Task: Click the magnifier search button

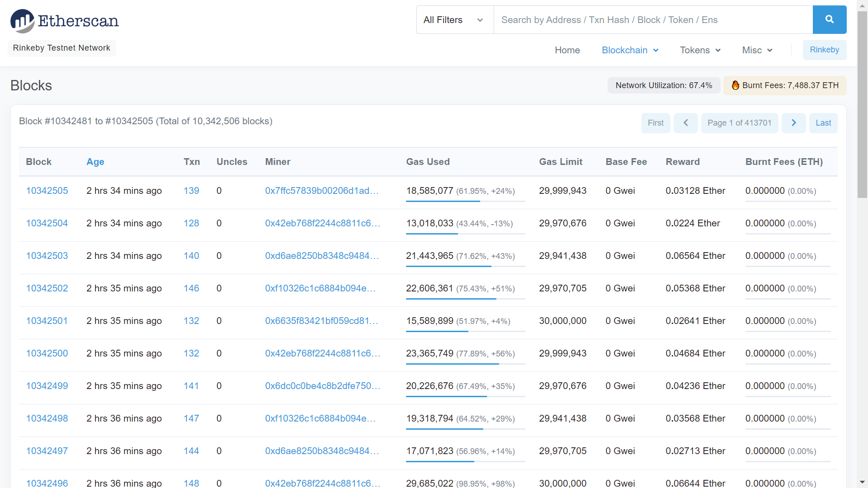Action: (x=830, y=19)
